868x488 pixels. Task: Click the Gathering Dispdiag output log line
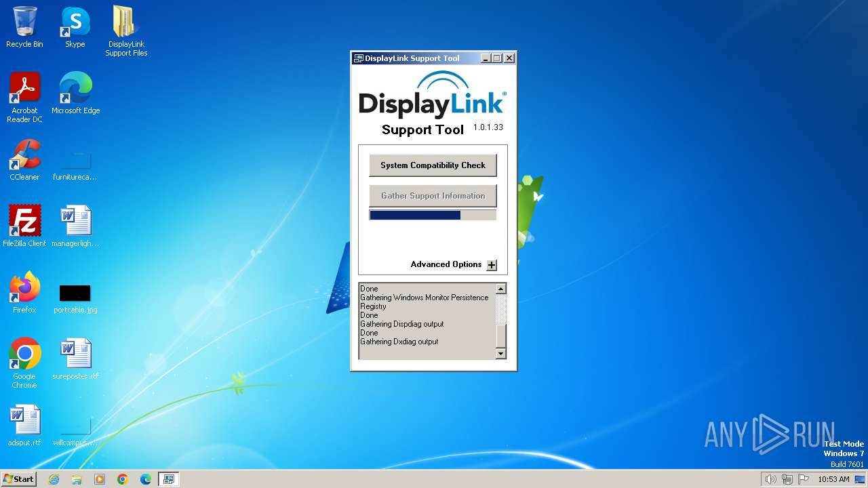pos(402,324)
